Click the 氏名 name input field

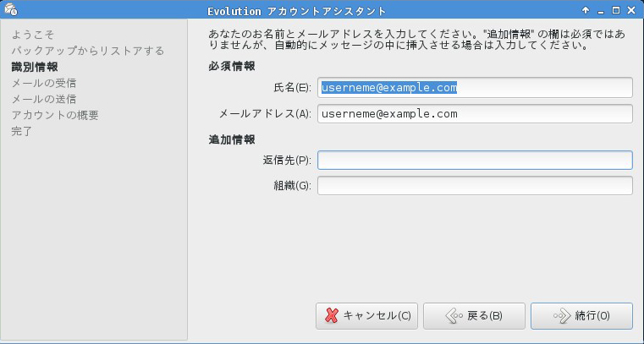(x=475, y=87)
